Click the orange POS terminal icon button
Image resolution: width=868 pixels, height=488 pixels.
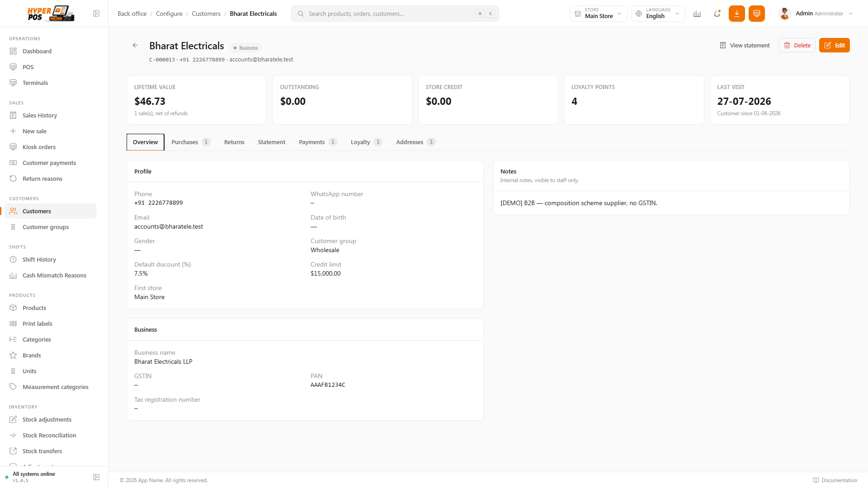(757, 14)
